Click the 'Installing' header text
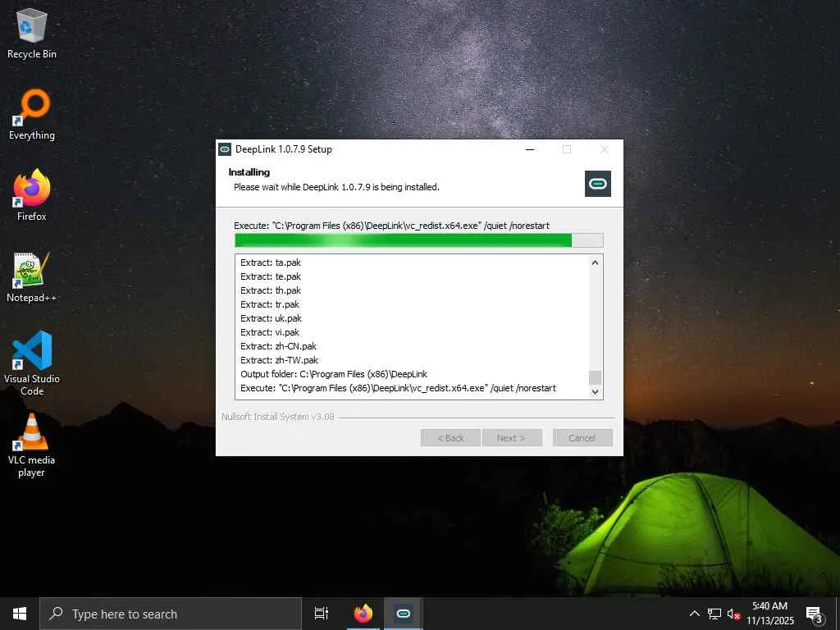The height and width of the screenshot is (630, 840). pyautogui.click(x=249, y=172)
